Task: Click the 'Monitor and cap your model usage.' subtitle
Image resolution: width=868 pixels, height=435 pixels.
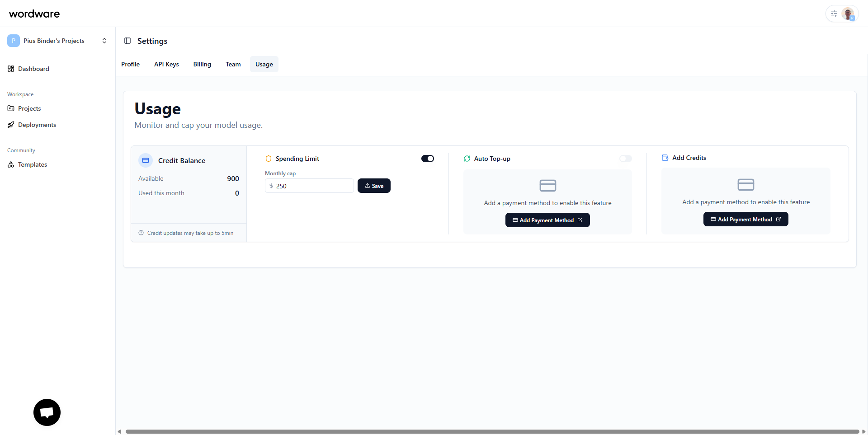Action: coord(198,125)
